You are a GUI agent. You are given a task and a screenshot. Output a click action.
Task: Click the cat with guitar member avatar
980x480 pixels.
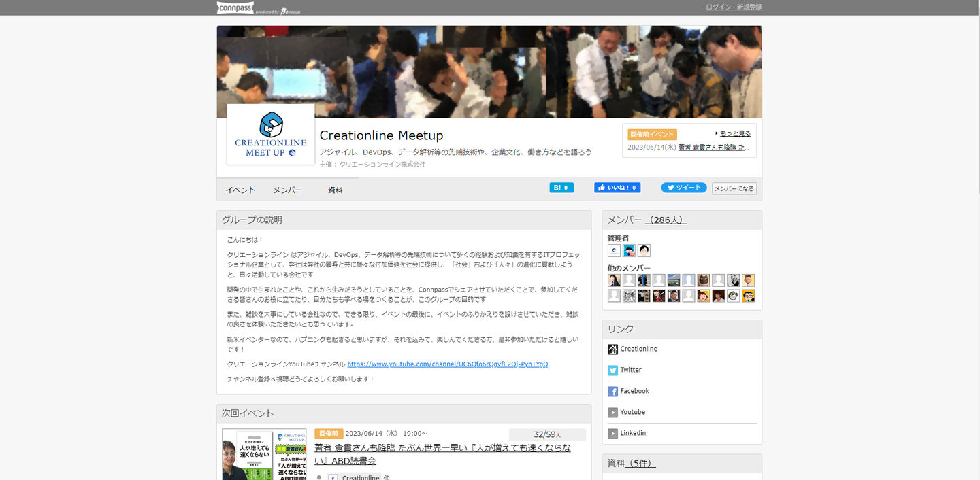[x=659, y=296]
